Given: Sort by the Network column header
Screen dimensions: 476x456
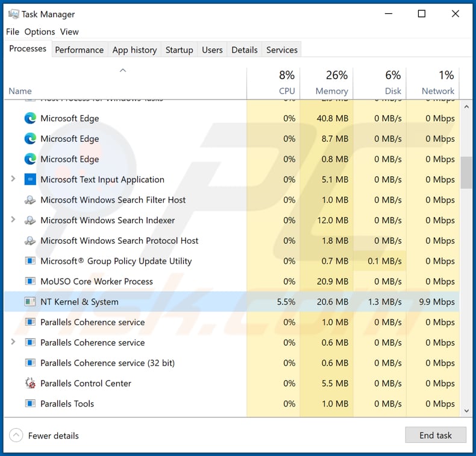Looking at the screenshot, I should pyautogui.click(x=438, y=91).
